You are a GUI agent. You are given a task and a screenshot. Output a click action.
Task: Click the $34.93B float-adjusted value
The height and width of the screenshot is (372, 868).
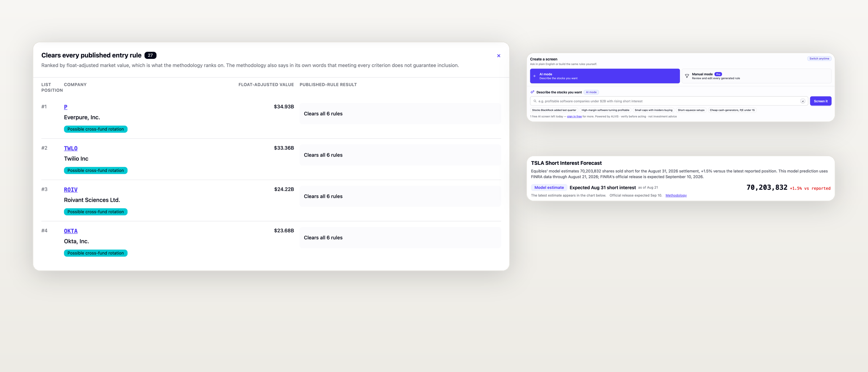point(284,107)
